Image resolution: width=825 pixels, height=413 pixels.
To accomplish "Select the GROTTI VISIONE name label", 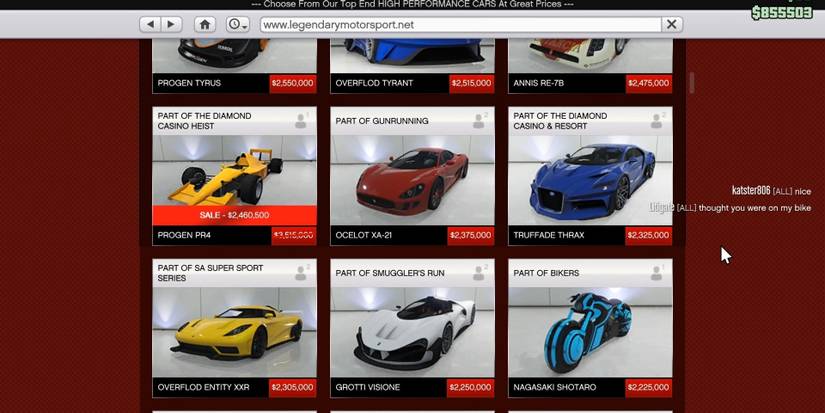I will 368,387.
